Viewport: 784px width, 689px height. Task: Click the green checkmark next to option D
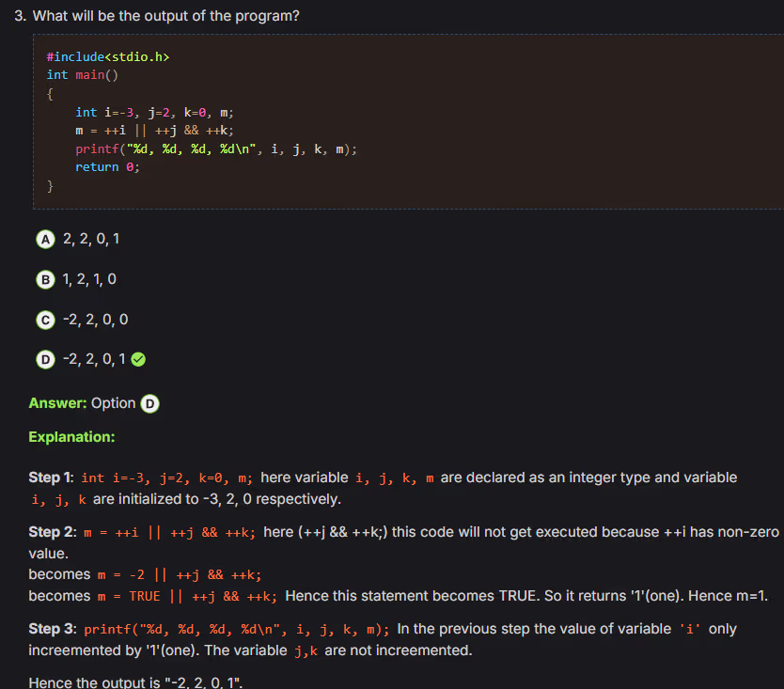coord(137,359)
